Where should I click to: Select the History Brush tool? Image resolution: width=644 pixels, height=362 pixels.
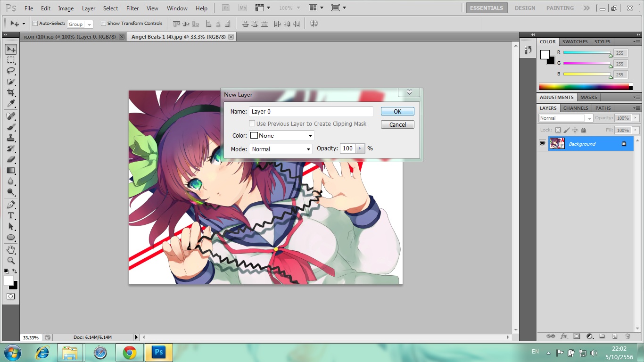pos(11,148)
